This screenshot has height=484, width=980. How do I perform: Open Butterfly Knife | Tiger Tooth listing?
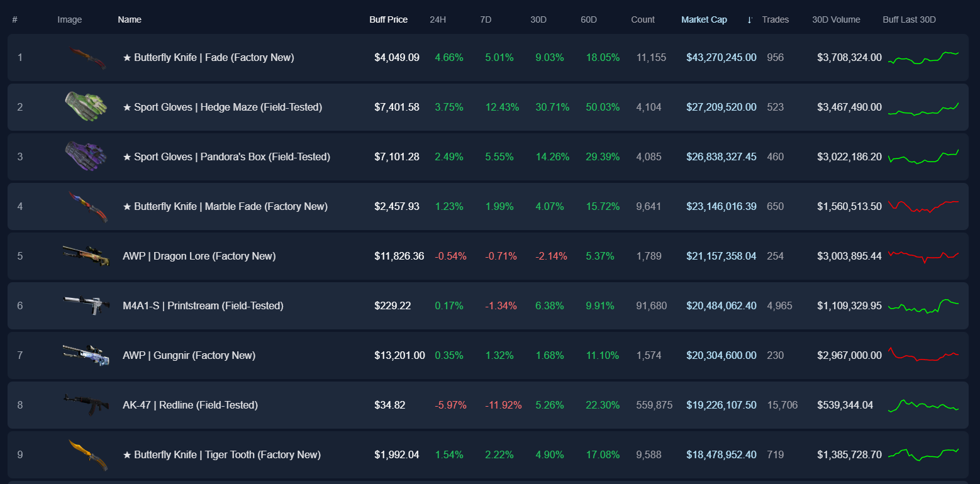(x=221, y=454)
